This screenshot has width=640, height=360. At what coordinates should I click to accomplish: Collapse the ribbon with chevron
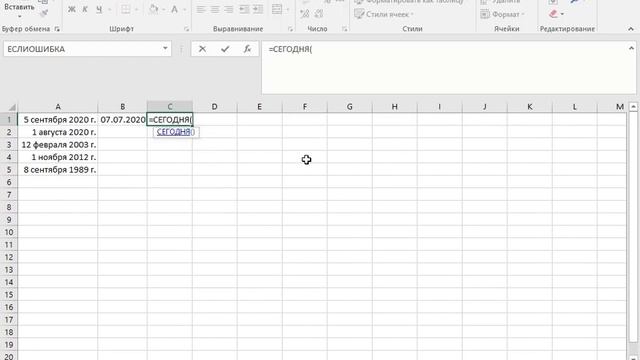point(631,29)
